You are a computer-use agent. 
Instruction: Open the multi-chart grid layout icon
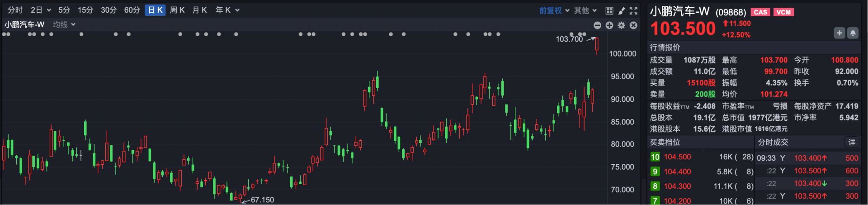coord(609,10)
